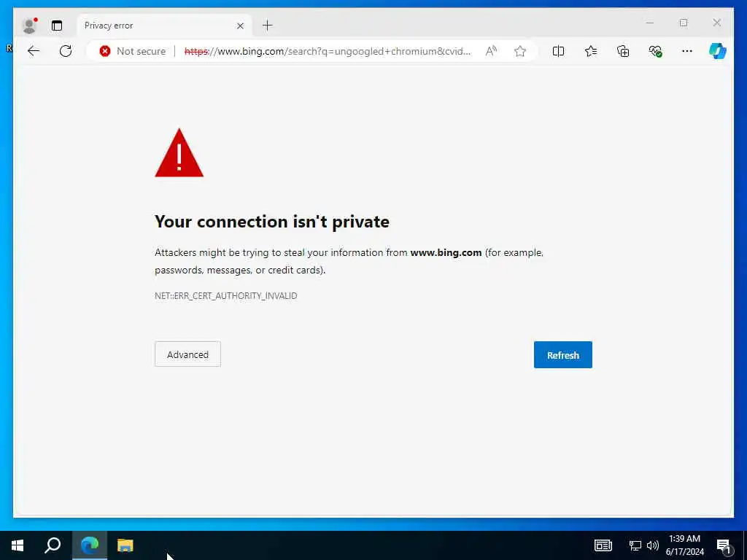Open a new tab with plus button
Image resolution: width=747 pixels, height=560 pixels.
267,26
